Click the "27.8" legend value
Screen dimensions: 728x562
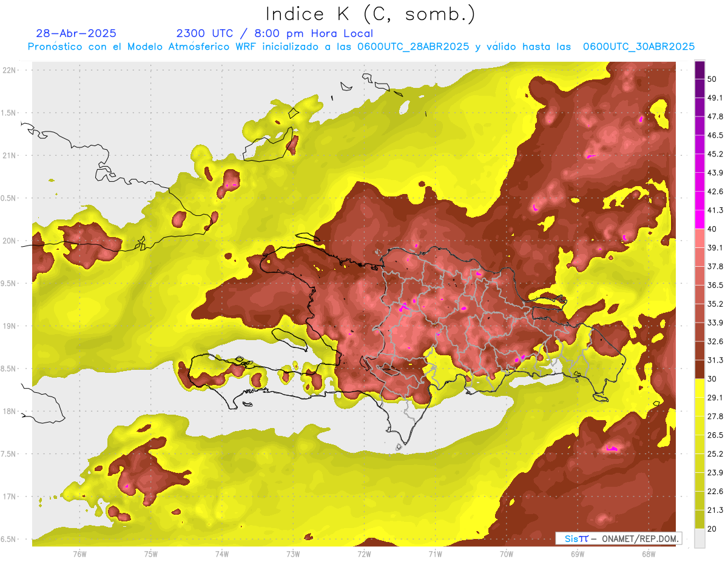715,416
